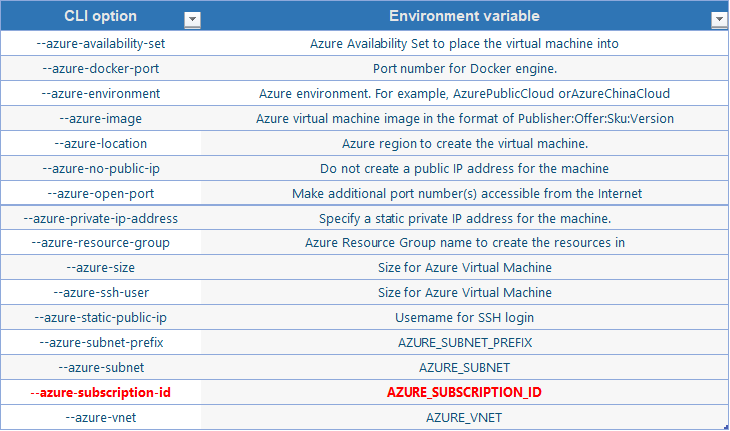Select the Username for SSH login cell
This screenshot has height=431, width=730.
point(464,317)
